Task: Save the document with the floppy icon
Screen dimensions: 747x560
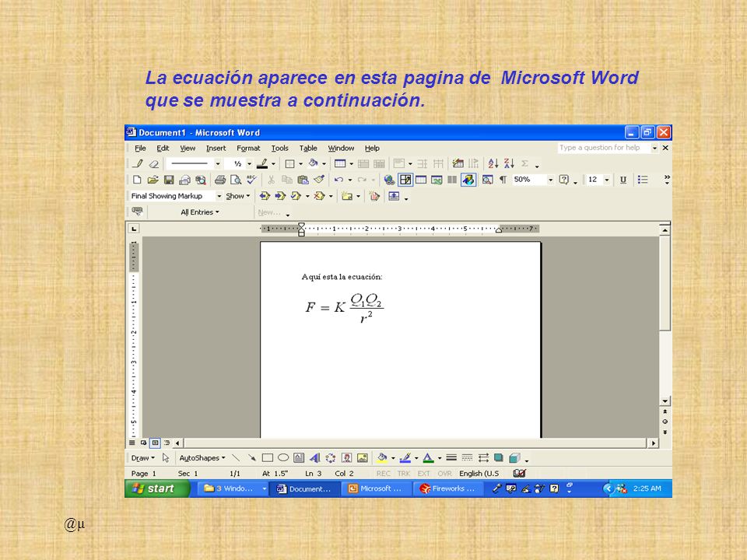Action: coord(169,180)
